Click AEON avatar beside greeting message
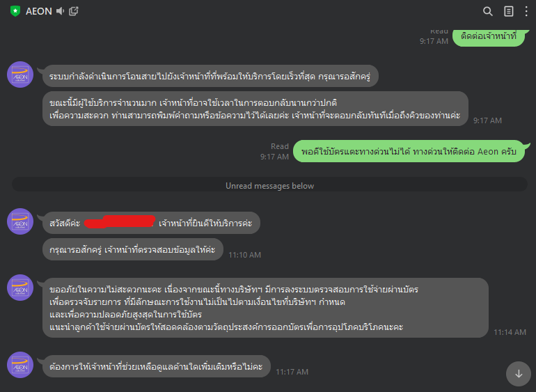This screenshot has width=536, height=392. 20,221
